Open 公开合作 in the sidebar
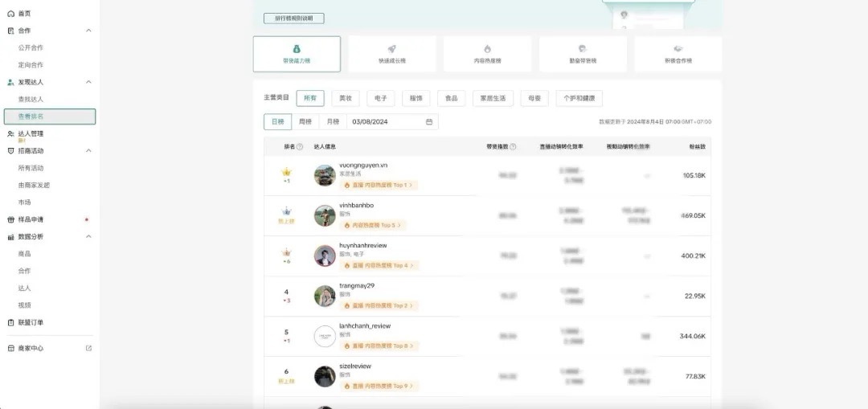This screenshot has height=409, width=868. (x=31, y=47)
